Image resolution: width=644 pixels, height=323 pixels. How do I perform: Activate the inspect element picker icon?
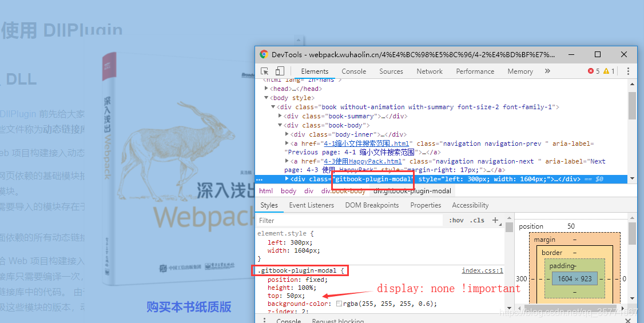click(264, 71)
